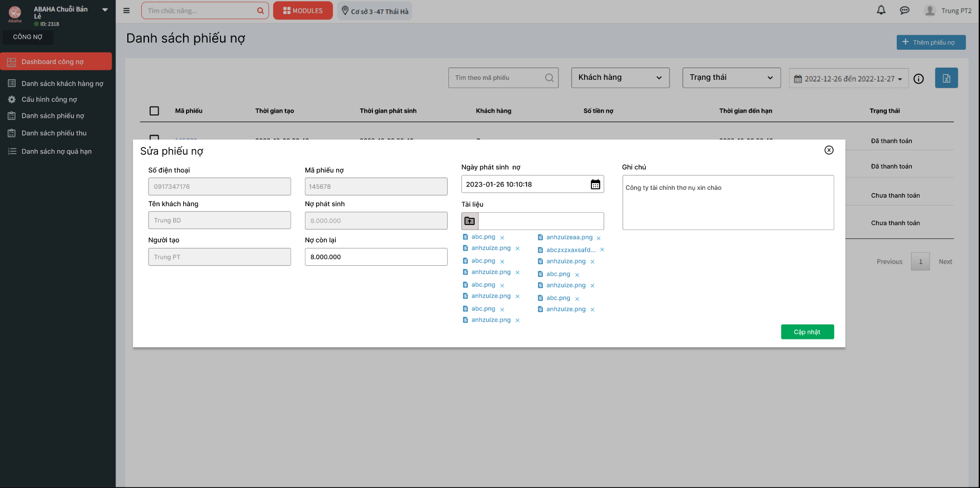Click the Excel export icon button
Viewport: 980px width, 488px height.
point(946,78)
